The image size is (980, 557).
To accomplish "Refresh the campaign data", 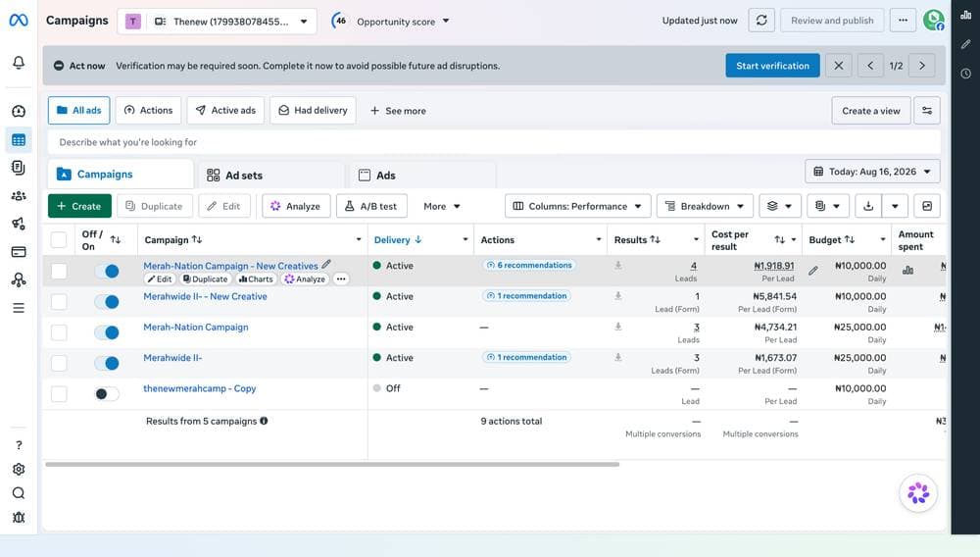I will coord(761,20).
